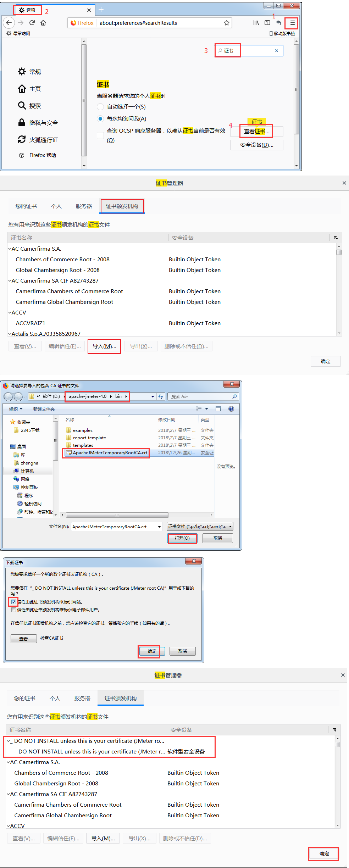Click the file dialog horizontal scrollbar

(117, 515)
